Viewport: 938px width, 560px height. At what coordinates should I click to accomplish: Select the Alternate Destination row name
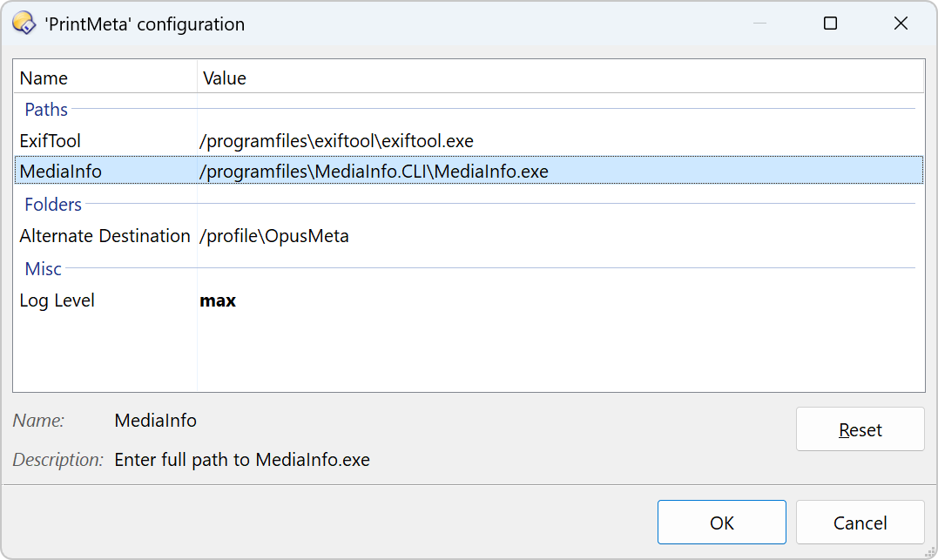(x=105, y=236)
